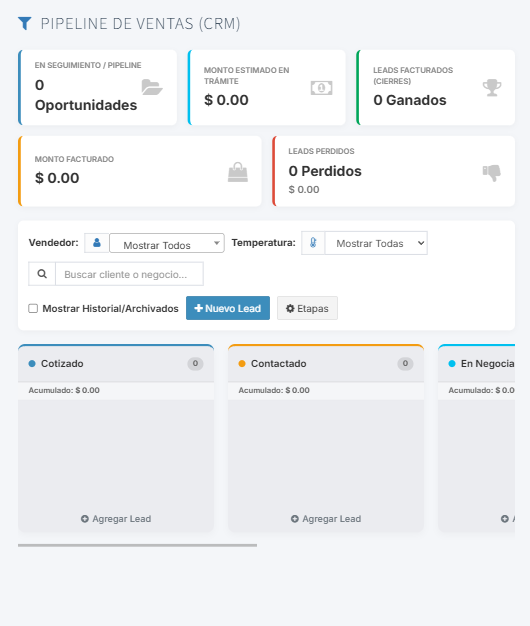This screenshot has height=626, width=530.
Task: Click the thumbs-down icon in Leads Perdidos card
Action: (492, 173)
